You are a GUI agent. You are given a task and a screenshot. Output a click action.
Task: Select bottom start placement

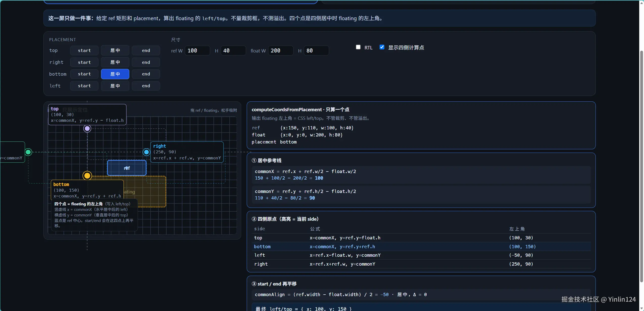(x=84, y=74)
